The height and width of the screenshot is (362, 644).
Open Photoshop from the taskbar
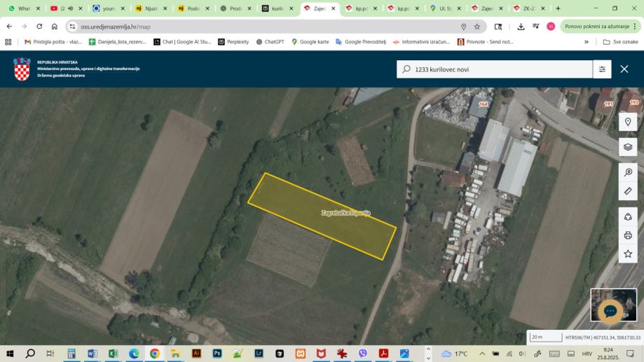coord(217,354)
